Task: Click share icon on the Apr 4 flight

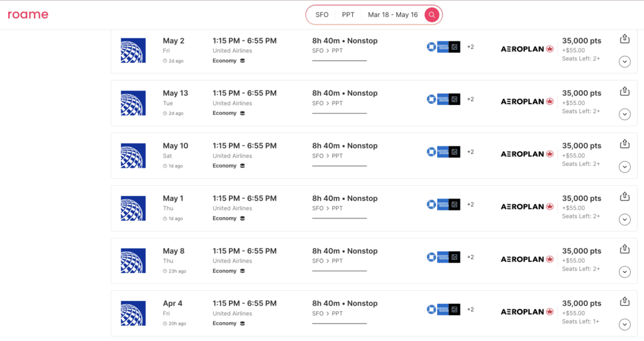Action: point(625,301)
